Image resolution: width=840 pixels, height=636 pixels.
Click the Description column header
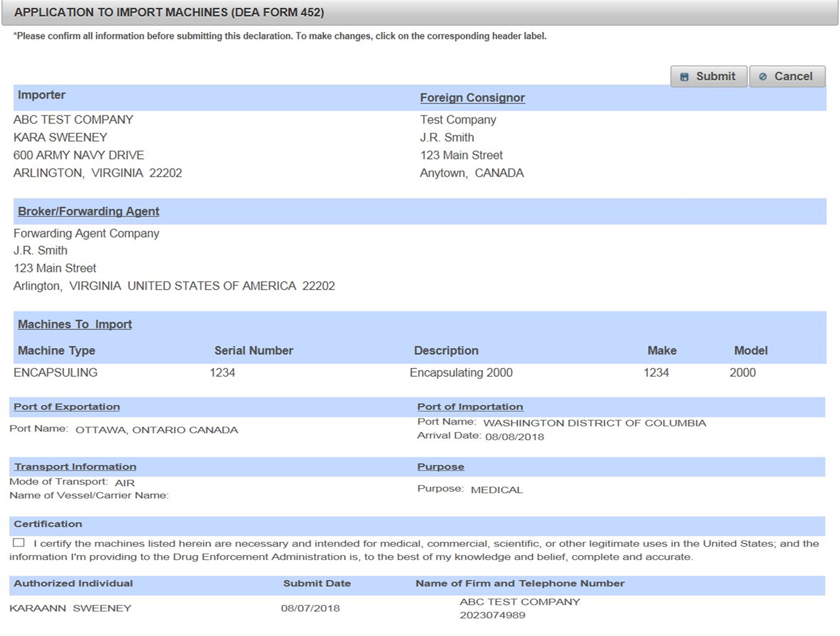click(446, 351)
